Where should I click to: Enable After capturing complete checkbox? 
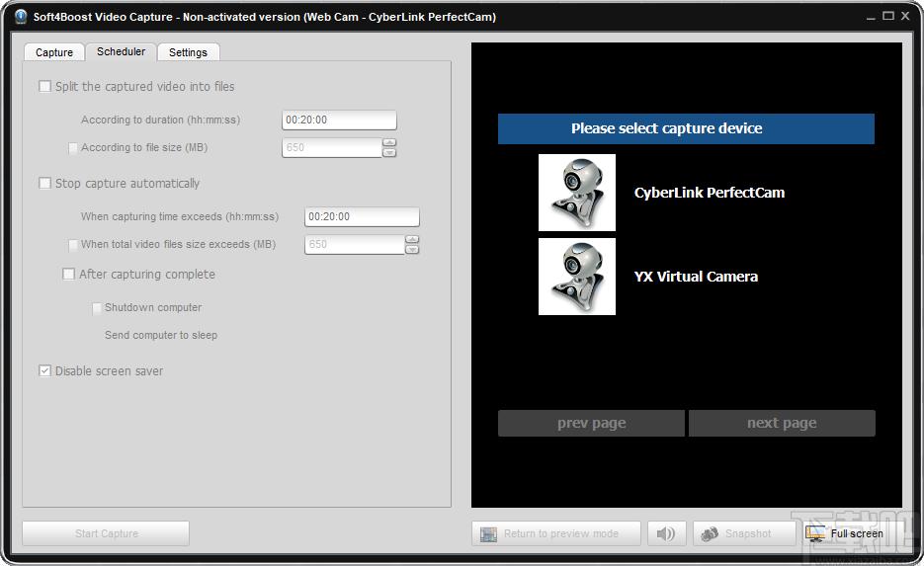click(69, 274)
